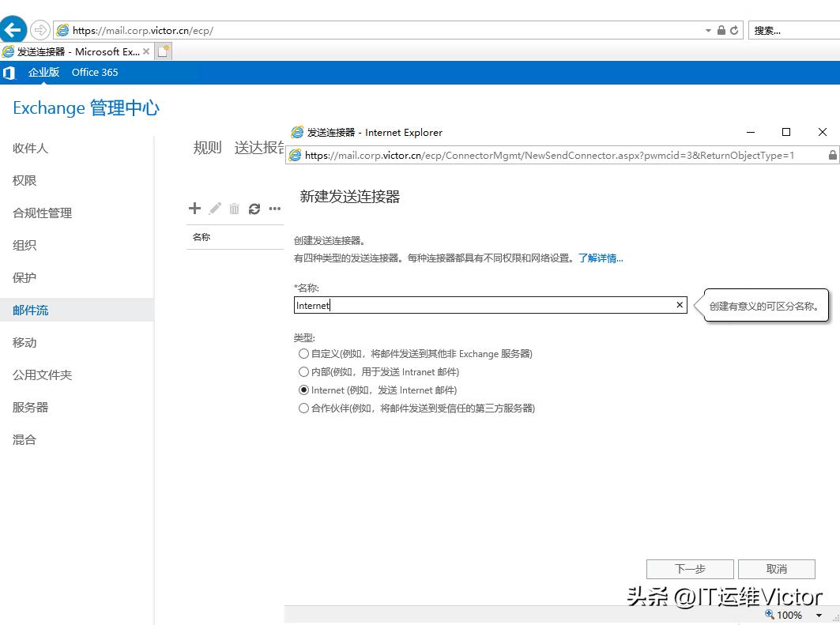Switch to the 邮件流 section
The height and width of the screenshot is (625, 840).
[x=32, y=310]
